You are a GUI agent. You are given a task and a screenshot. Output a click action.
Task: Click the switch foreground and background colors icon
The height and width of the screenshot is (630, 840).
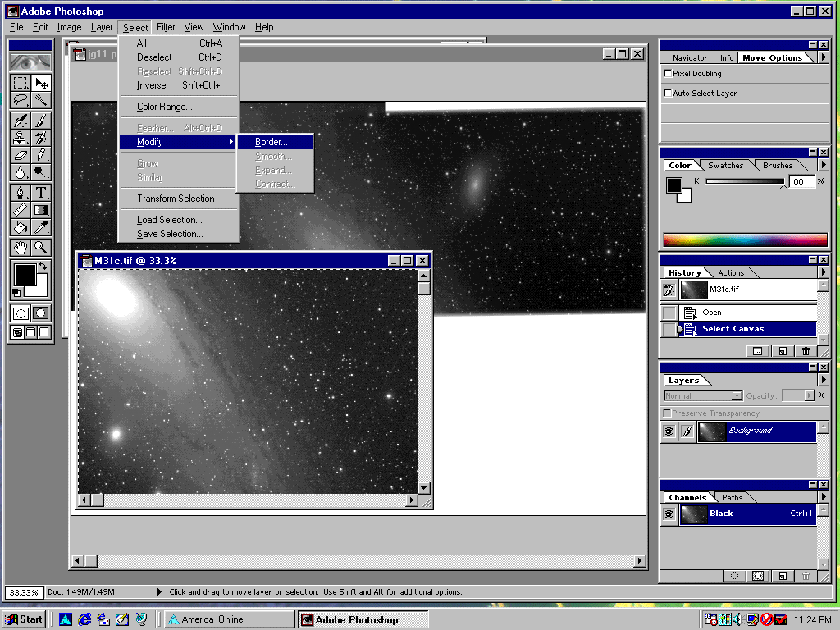43,266
